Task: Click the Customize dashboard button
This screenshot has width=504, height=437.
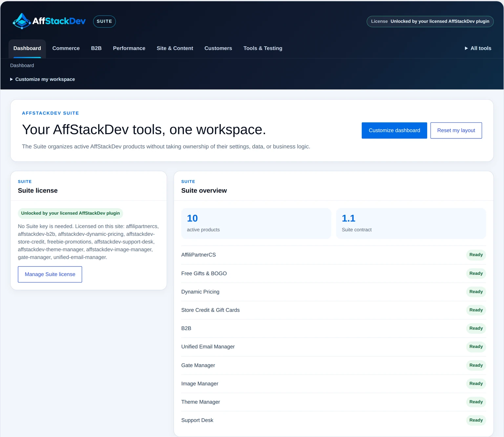Action: (394, 131)
